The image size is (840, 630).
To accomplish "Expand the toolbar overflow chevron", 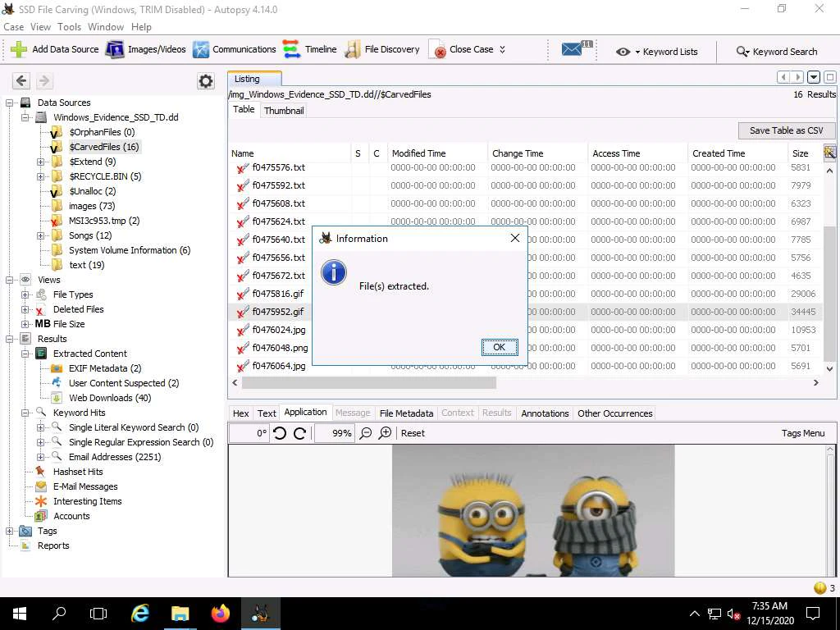I will click(x=503, y=49).
